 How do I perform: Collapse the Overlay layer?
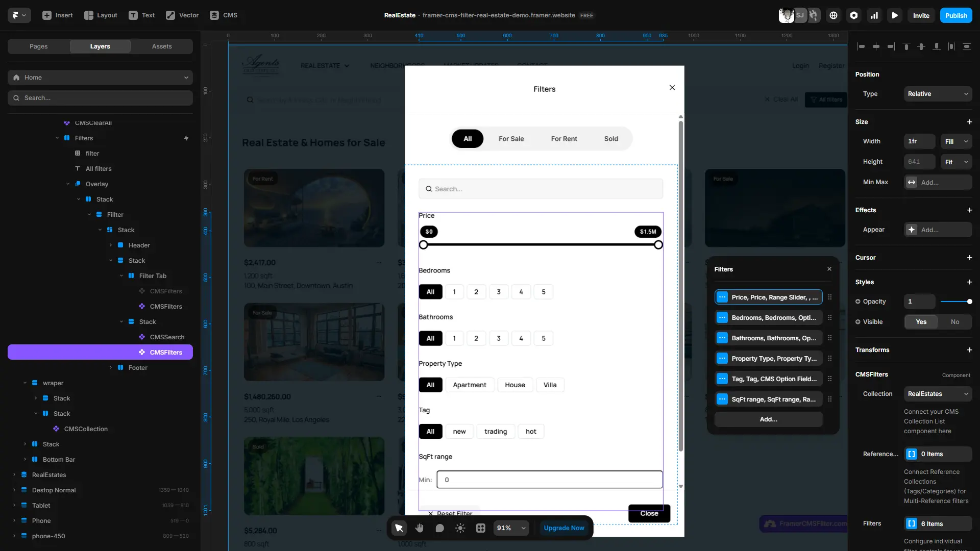click(x=68, y=184)
